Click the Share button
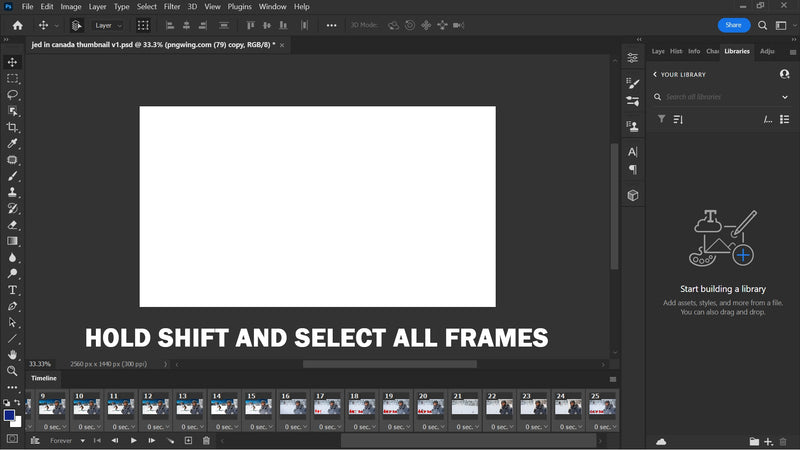This screenshot has height=450, width=800. pos(733,25)
